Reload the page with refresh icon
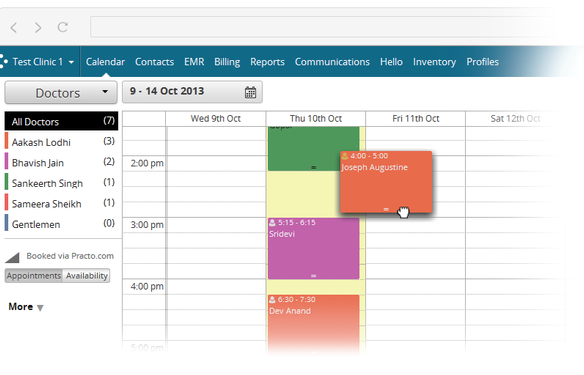584x375 pixels. coord(63,27)
